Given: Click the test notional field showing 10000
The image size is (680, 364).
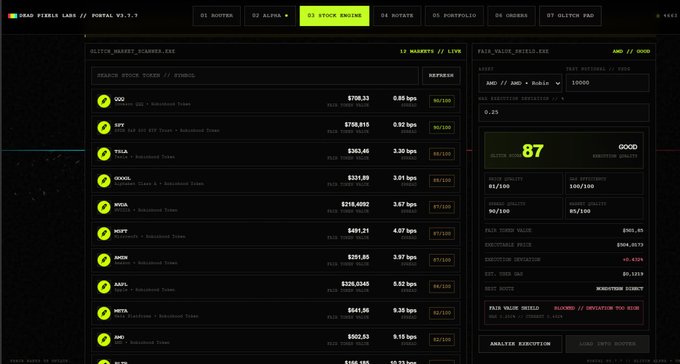Looking at the screenshot, I should 607,83.
